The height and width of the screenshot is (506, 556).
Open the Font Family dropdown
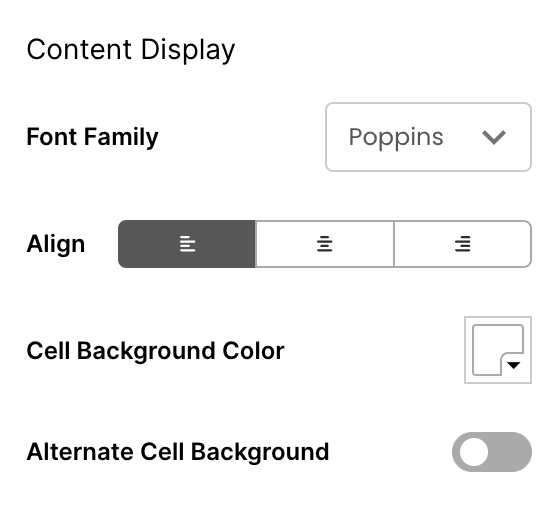tap(428, 137)
